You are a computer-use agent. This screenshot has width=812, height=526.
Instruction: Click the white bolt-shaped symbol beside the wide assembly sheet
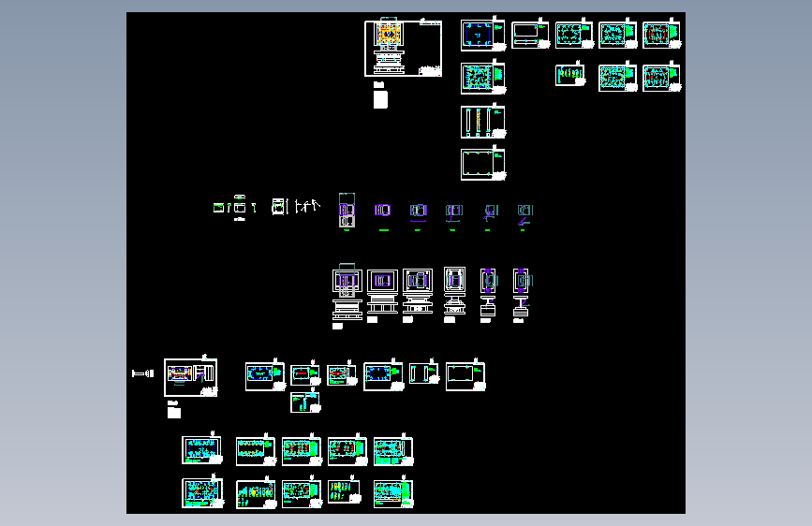coord(143,373)
